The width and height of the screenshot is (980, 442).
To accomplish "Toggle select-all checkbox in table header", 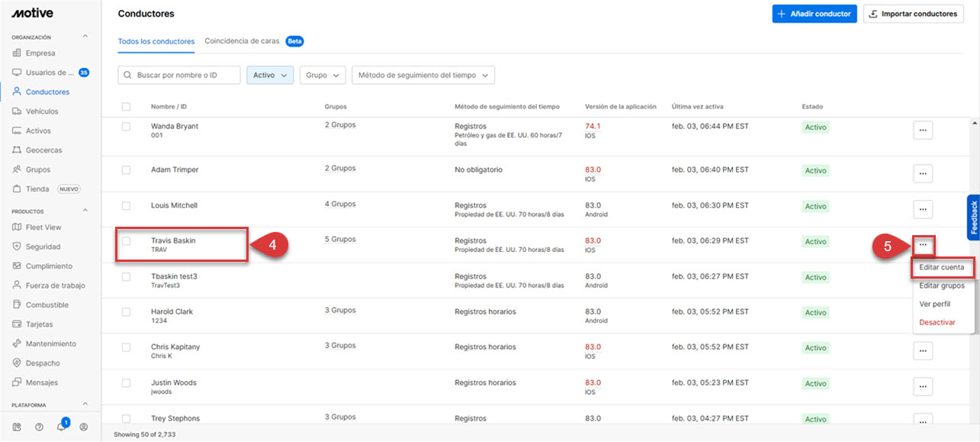I will pyautogui.click(x=126, y=107).
